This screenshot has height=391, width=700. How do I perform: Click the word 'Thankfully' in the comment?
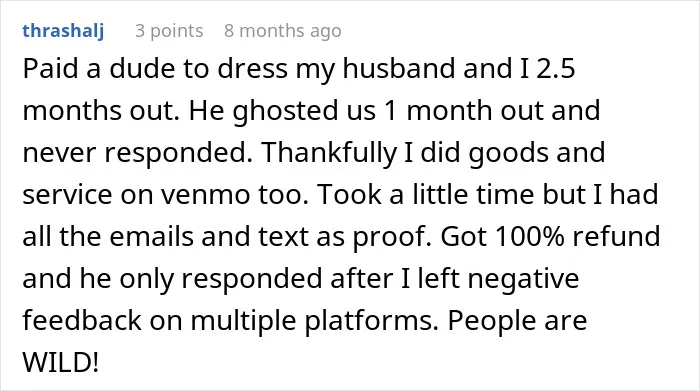pyautogui.click(x=329, y=153)
